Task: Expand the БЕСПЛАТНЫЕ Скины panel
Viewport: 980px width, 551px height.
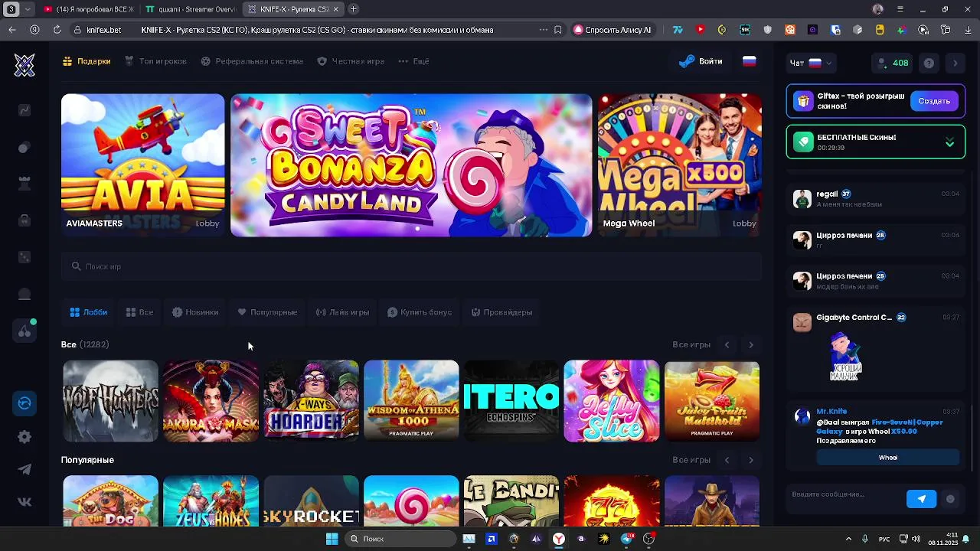Action: pos(949,142)
